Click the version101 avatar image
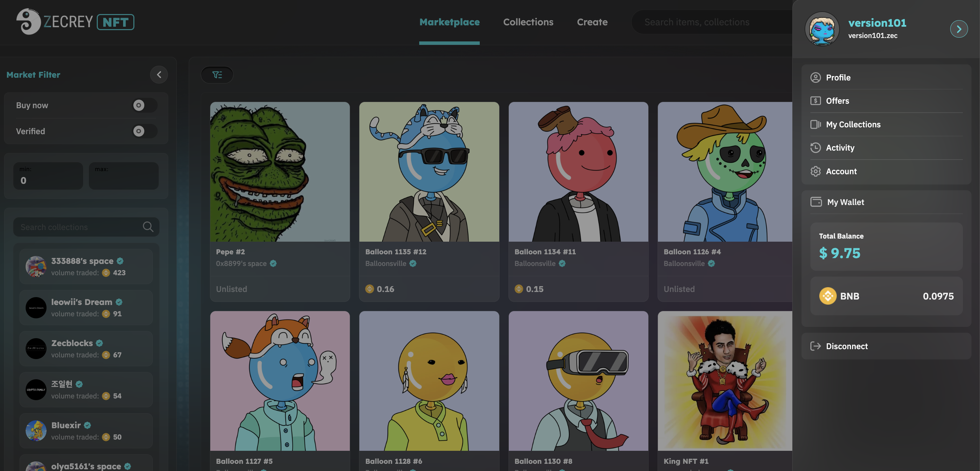This screenshot has width=980, height=471. pyautogui.click(x=822, y=29)
